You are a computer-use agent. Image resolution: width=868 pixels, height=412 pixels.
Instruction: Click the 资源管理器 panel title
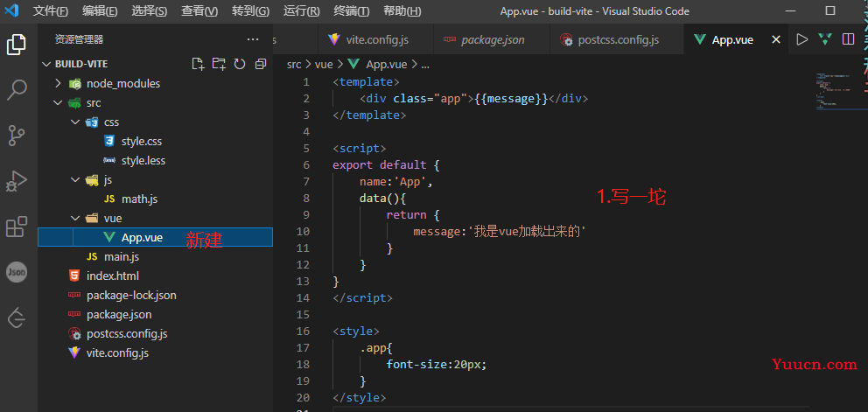pyautogui.click(x=79, y=40)
